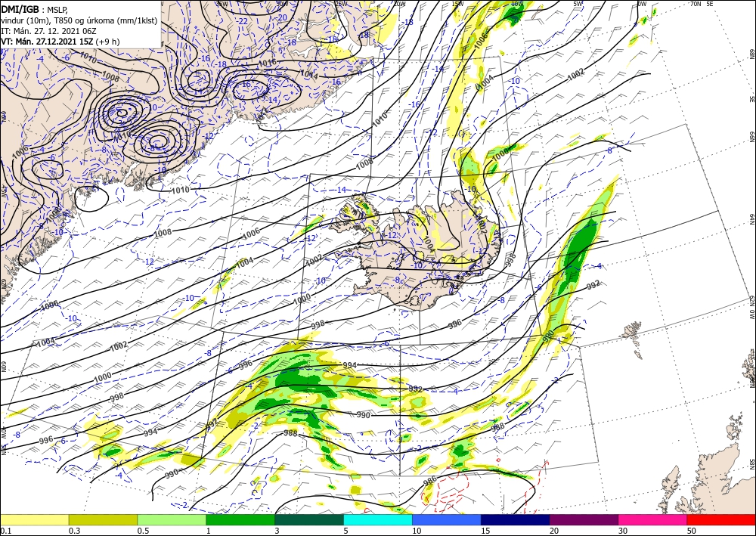Click the purple 20–30 legend color segment

tap(584, 519)
